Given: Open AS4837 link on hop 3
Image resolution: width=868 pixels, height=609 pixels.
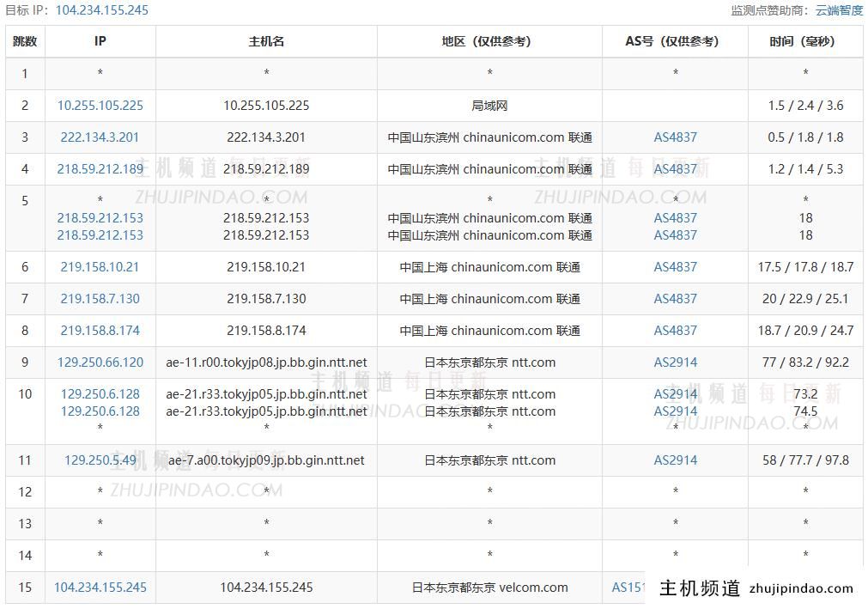Looking at the screenshot, I should (x=675, y=137).
